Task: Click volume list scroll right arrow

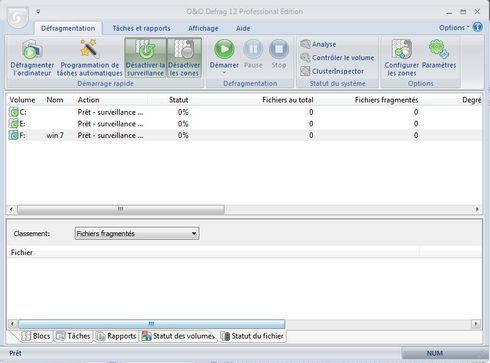Action: [477, 209]
